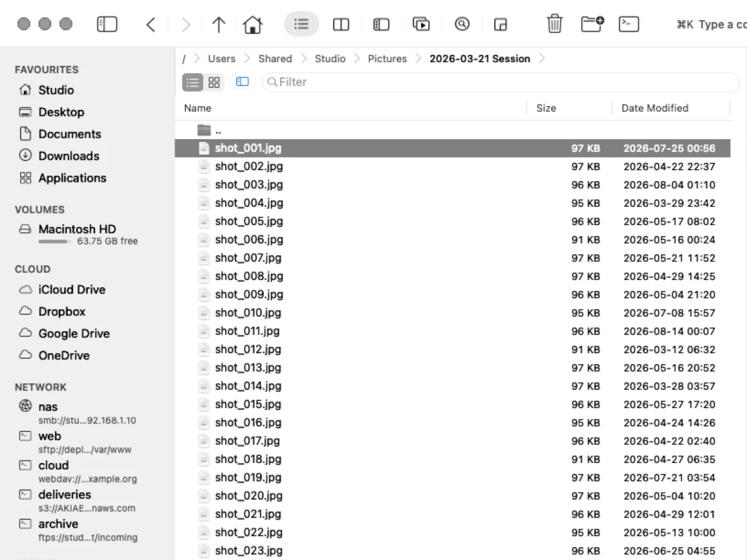
Task: Click into the Filter field
Action: (500, 82)
